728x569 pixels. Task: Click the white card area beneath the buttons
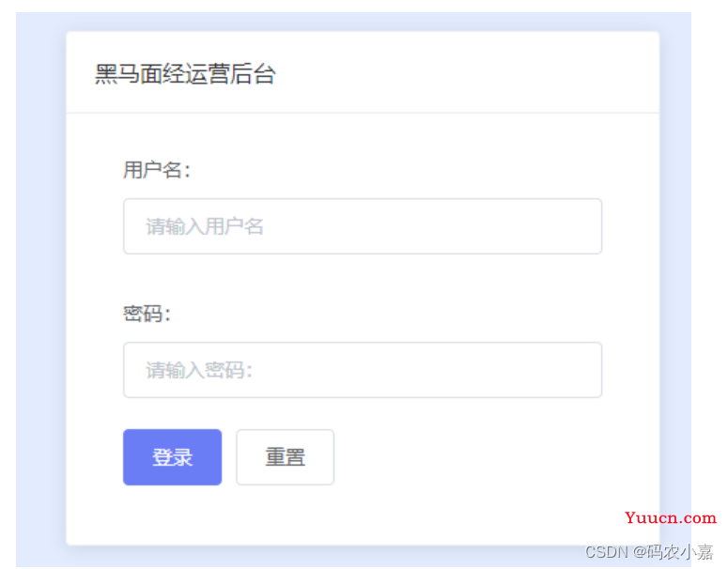click(325, 515)
